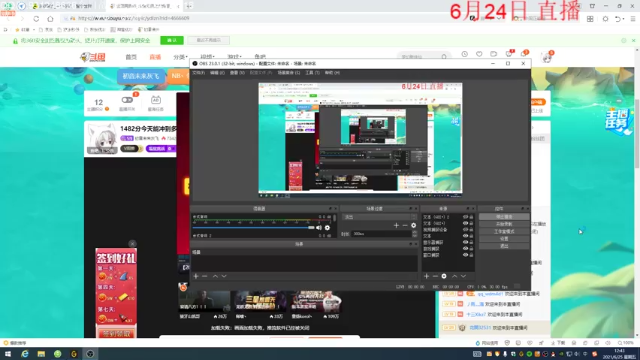Remove scene transition with the minus icon
Viewport: 640px width, 360px height.
[x=405, y=225]
